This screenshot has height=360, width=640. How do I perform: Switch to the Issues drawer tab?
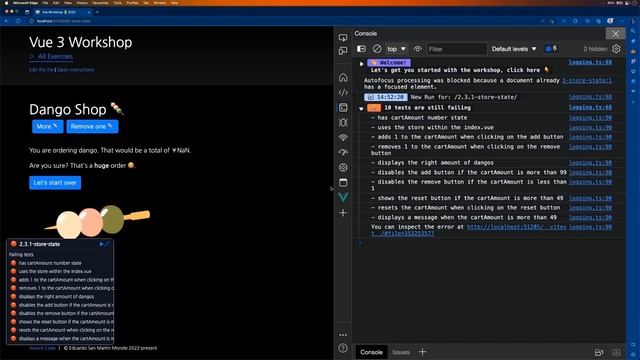click(x=401, y=352)
